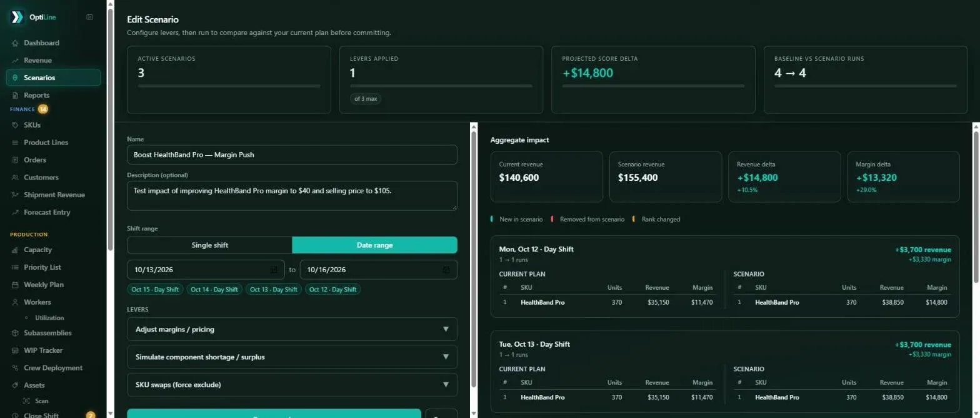Expand the Adjust margins / pricing lever
980x418 pixels.
tap(292, 329)
